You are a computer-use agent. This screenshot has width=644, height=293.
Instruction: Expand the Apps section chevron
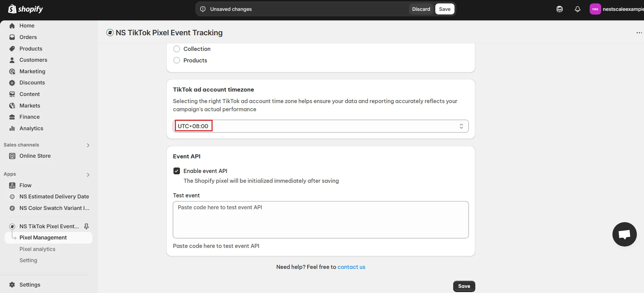[88, 175]
